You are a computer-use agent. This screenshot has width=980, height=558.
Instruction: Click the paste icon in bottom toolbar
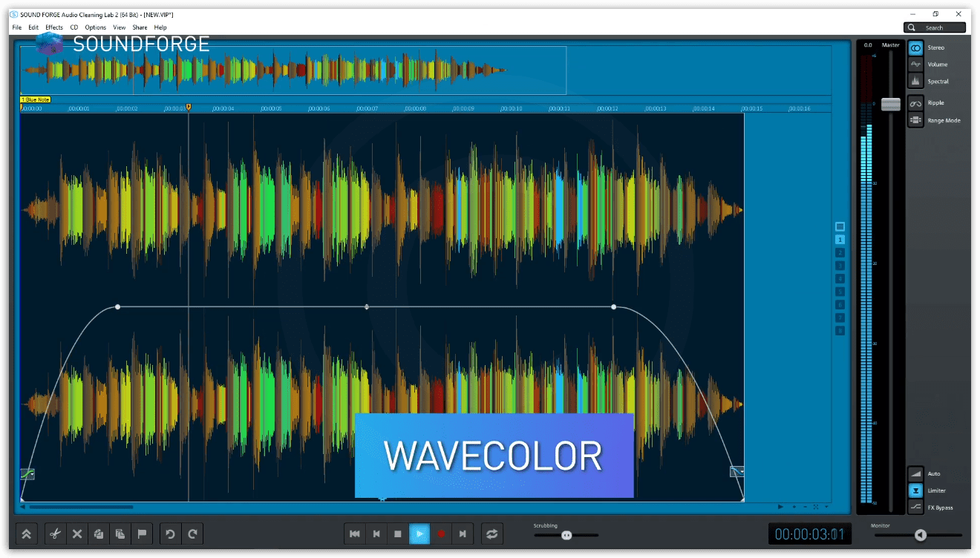click(x=120, y=534)
